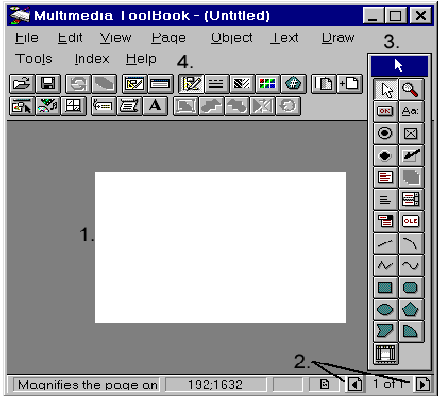Screen dimensions: 439x397
Task: Select the pentagon polygon tool
Action: pyautogui.click(x=411, y=309)
